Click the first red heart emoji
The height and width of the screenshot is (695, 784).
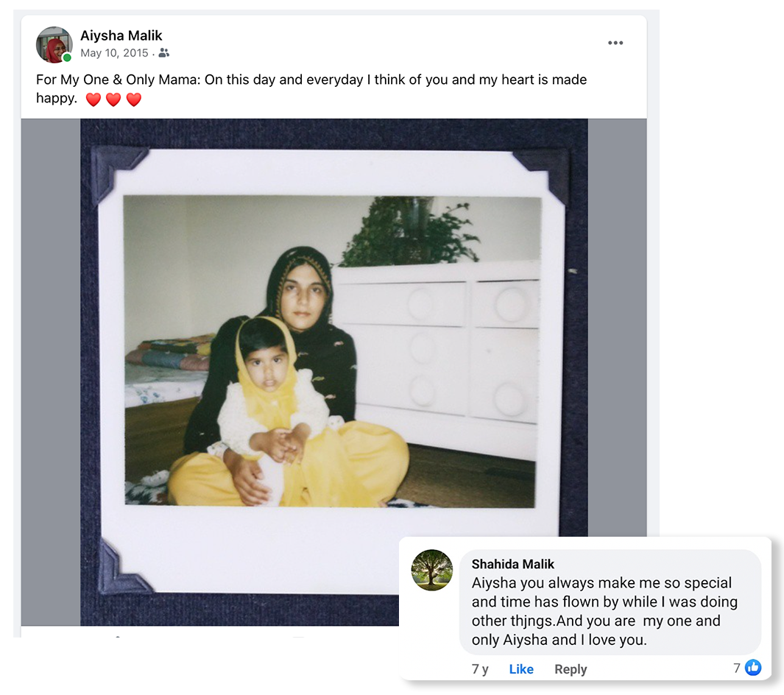click(x=93, y=99)
